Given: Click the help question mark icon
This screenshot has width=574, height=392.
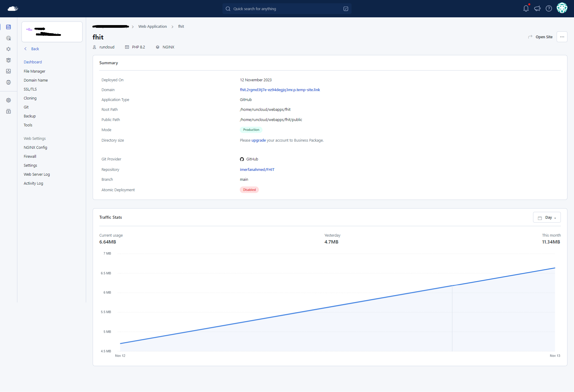Looking at the screenshot, I should (x=549, y=9).
